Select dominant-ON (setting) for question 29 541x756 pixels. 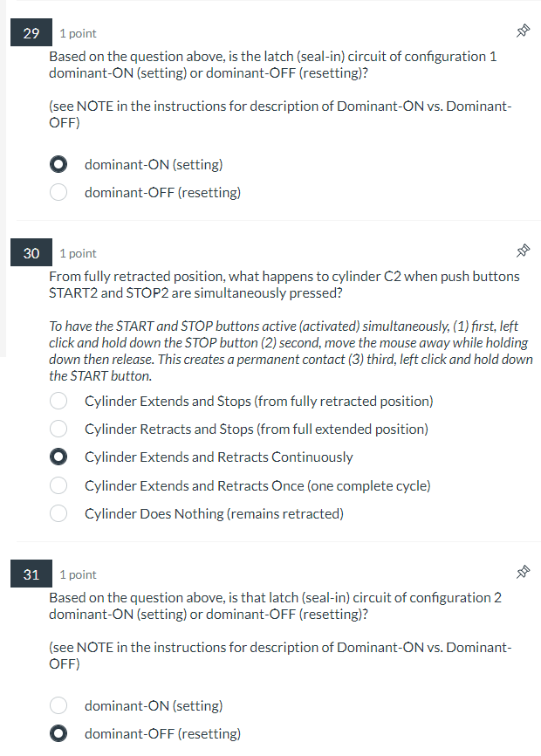click(x=58, y=164)
